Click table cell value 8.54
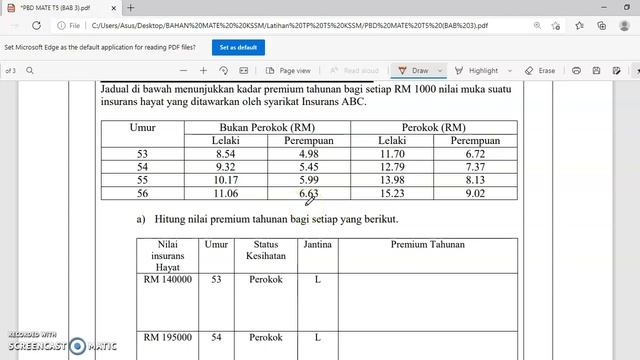This screenshot has height=360, width=640. pyautogui.click(x=226, y=154)
